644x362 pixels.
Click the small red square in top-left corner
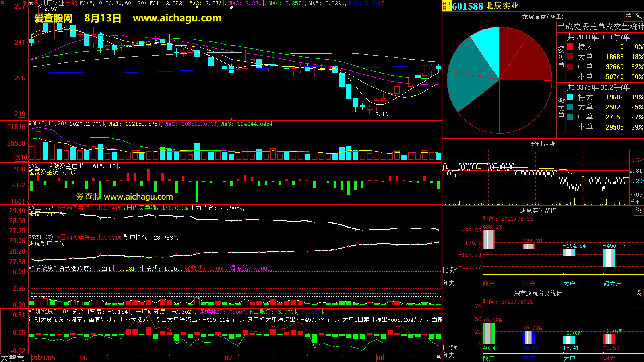2,2
